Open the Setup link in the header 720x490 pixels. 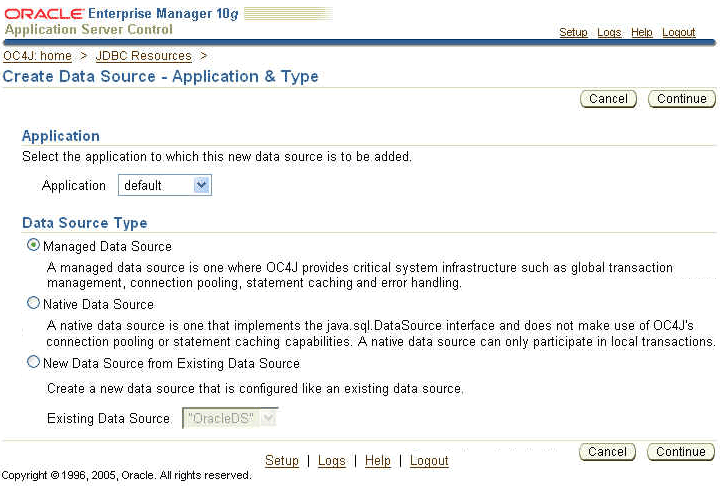click(573, 33)
